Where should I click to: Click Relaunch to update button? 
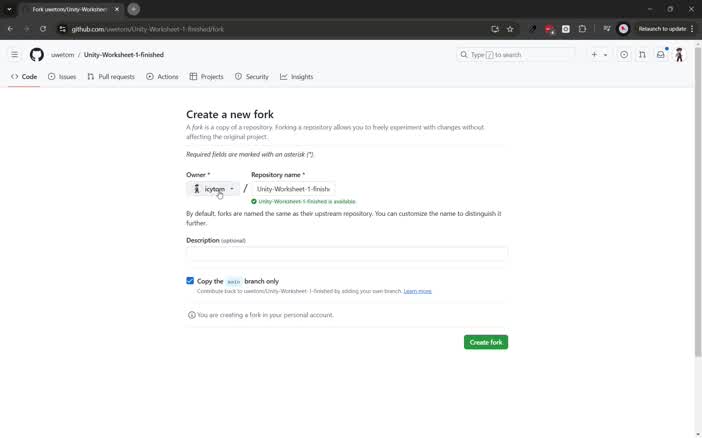click(662, 29)
